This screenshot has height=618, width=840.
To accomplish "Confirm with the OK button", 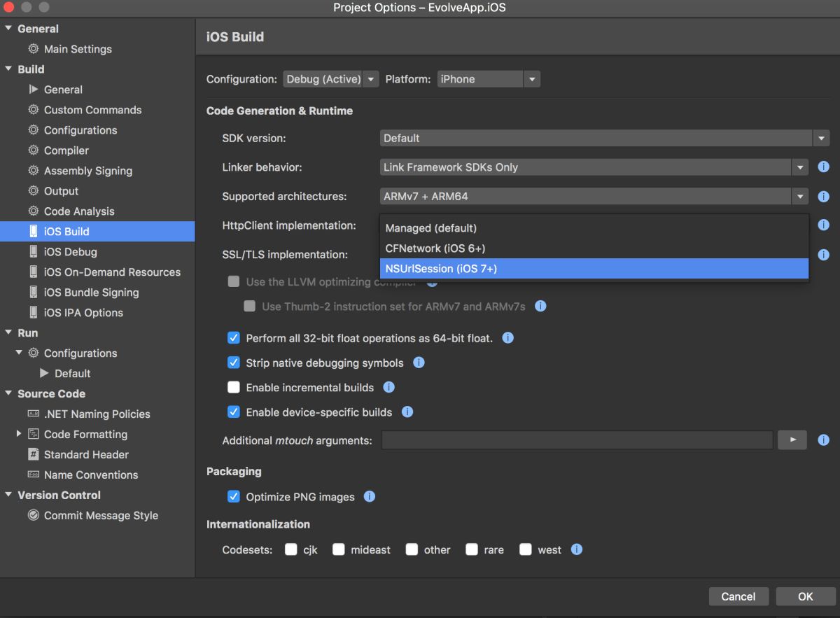I will tap(805, 596).
